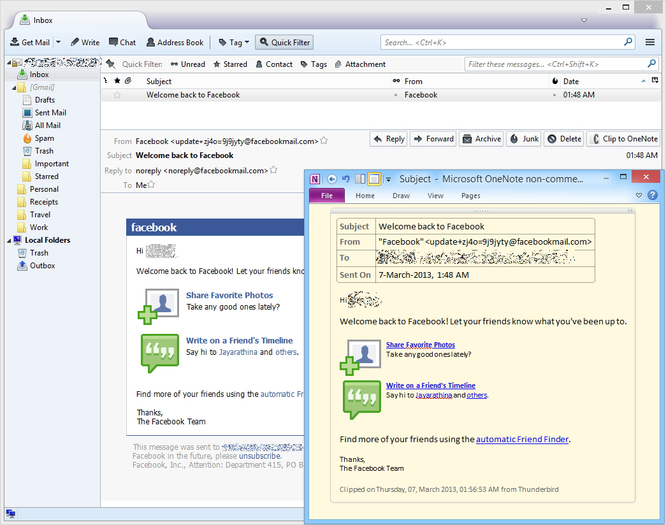
Task: Click status bar online indicator icon
Action: point(11,514)
